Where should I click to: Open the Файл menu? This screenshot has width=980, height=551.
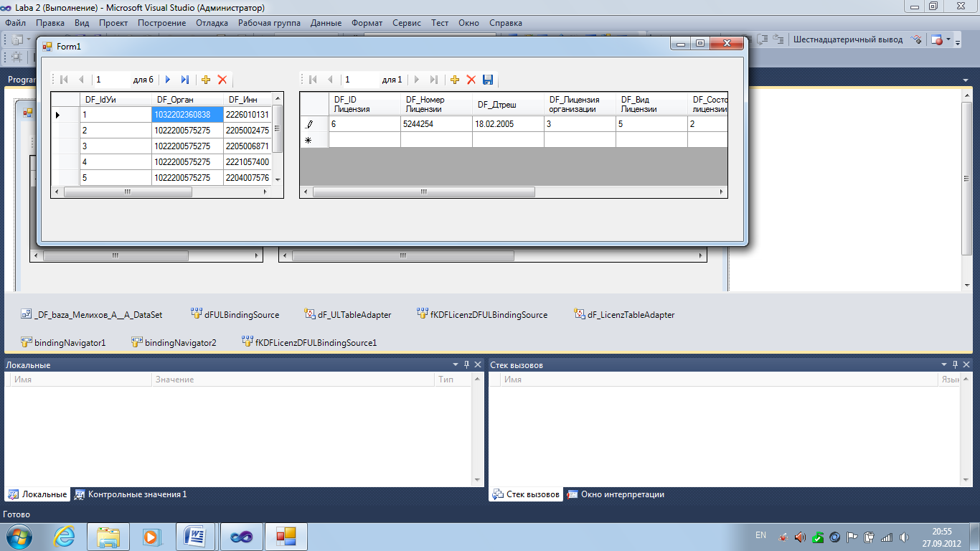(x=15, y=23)
